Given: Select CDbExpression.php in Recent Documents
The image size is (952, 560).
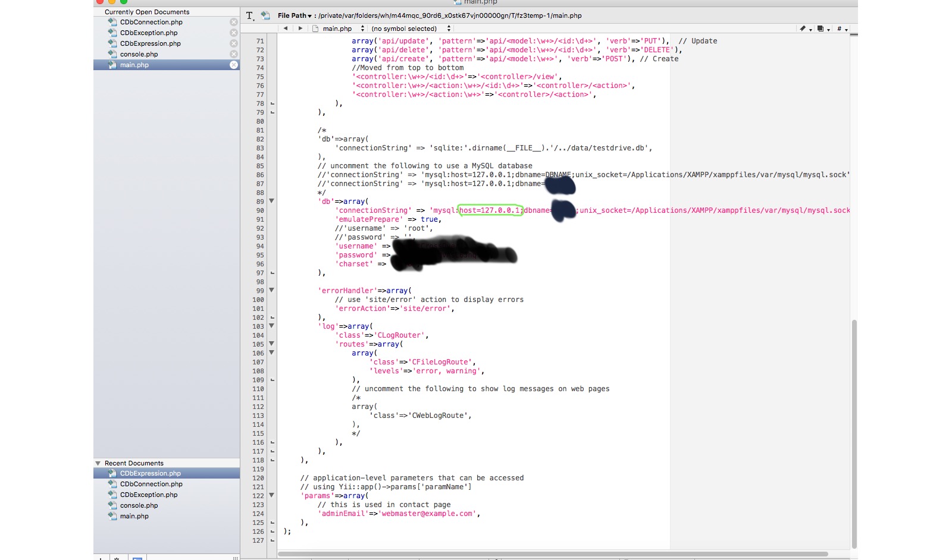Looking at the screenshot, I should click(151, 473).
